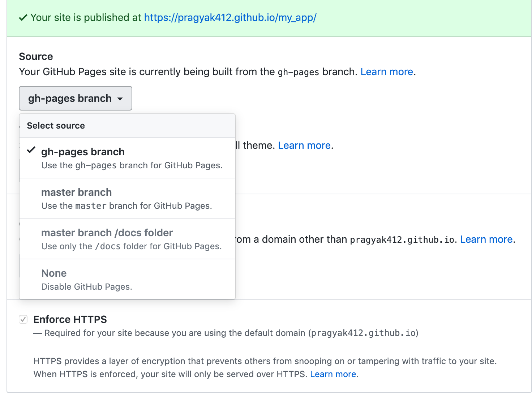Open the gh-pages branch source dropdown
532x393 pixels.
(x=75, y=98)
